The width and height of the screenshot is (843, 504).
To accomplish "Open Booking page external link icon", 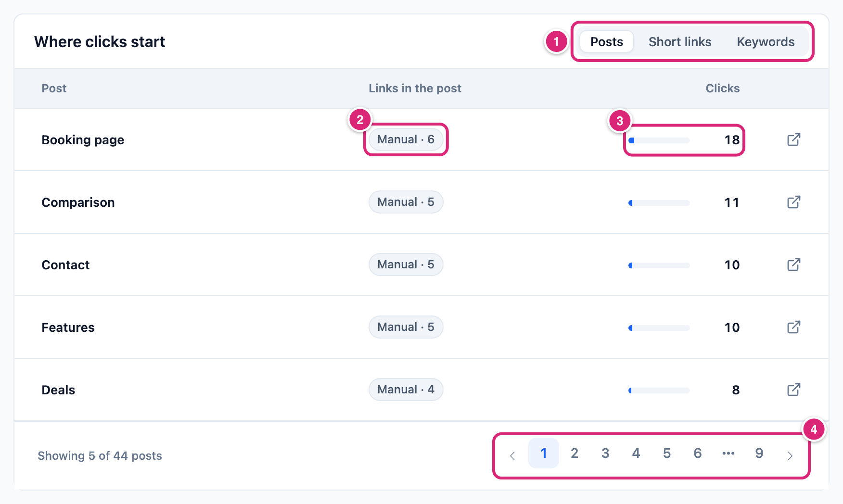I will tap(793, 139).
